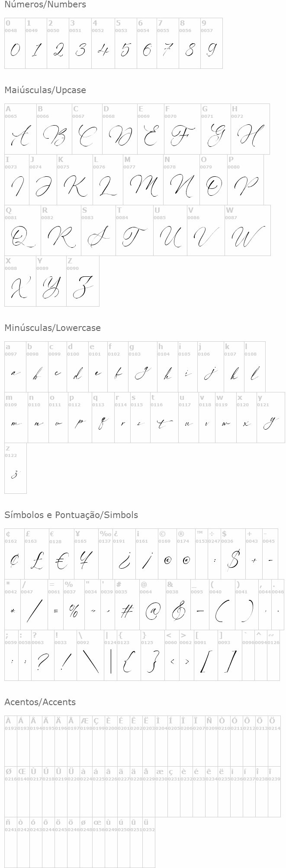Image resolution: width=286 pixels, height=868 pixels.
Task: Select the question mark glyph cell
Action: coord(42,662)
